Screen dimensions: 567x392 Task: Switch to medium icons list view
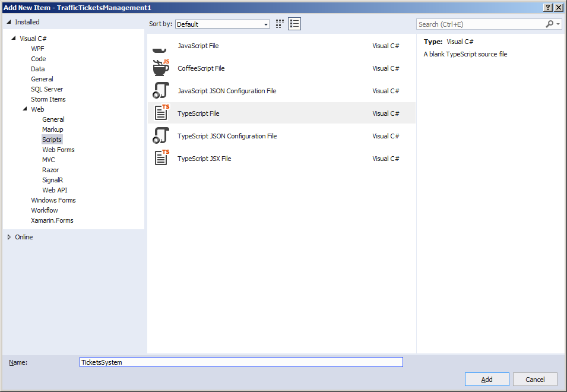(294, 24)
